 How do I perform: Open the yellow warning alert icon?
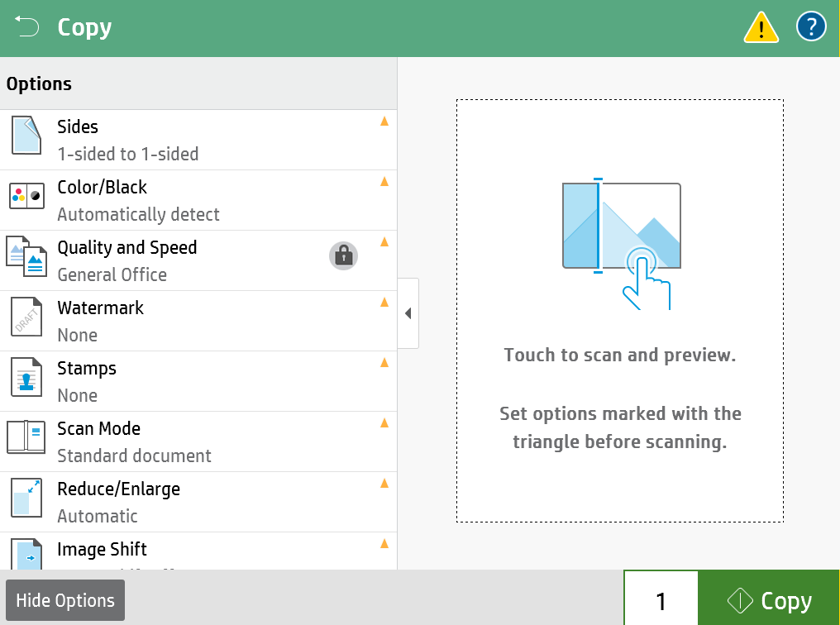click(761, 28)
